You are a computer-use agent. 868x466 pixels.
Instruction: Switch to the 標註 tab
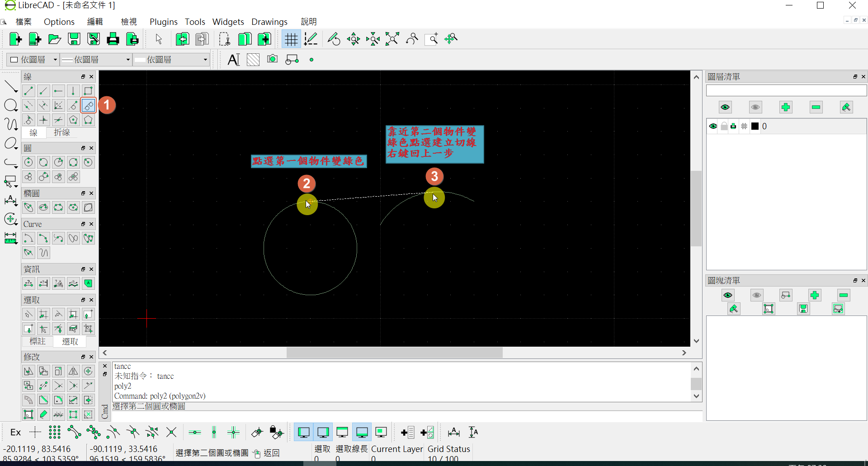[x=38, y=341]
